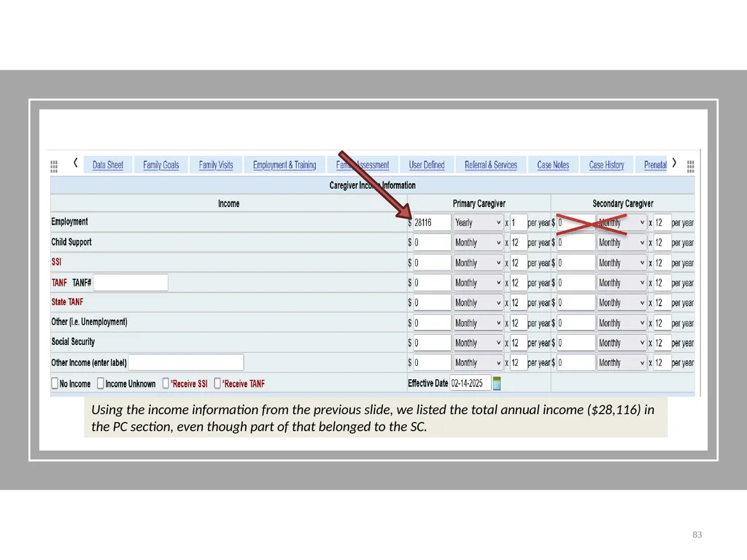Click Primary Caregiver Other Unemployment amount field
This screenshot has width=747, height=560.
pyautogui.click(x=432, y=323)
